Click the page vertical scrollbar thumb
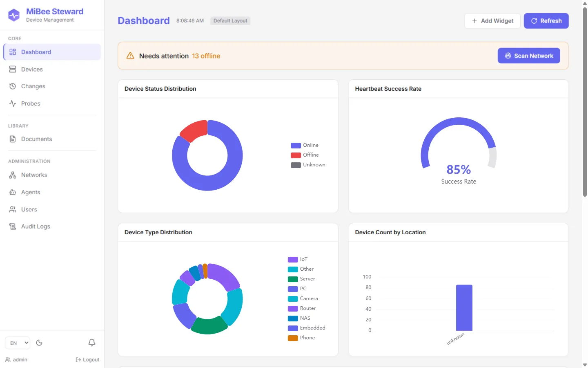The image size is (588, 368). (585, 102)
